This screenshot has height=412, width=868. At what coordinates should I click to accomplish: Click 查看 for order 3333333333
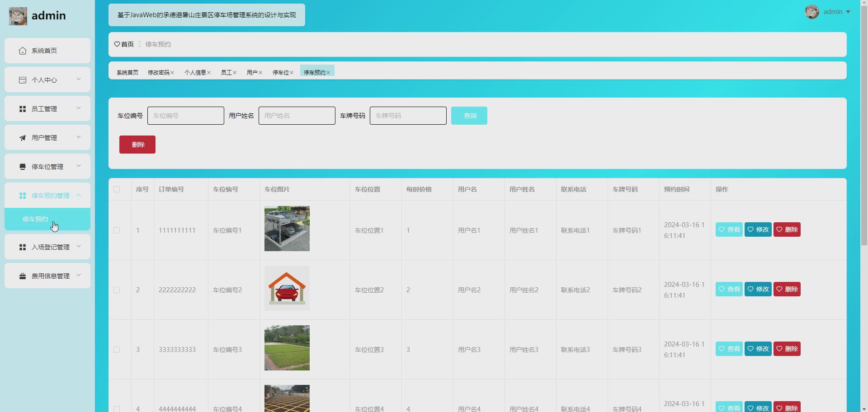point(729,349)
